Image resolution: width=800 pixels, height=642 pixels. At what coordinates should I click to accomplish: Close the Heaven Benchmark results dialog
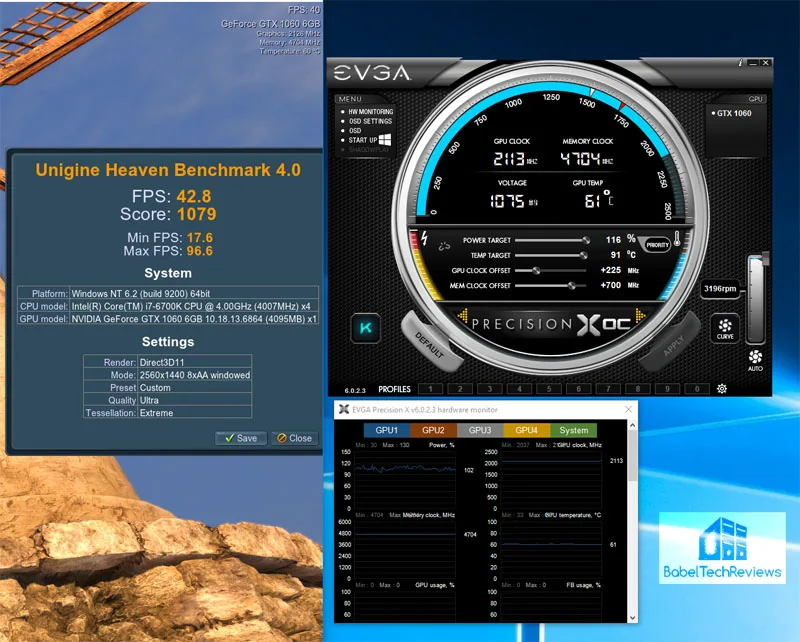pyautogui.click(x=294, y=438)
